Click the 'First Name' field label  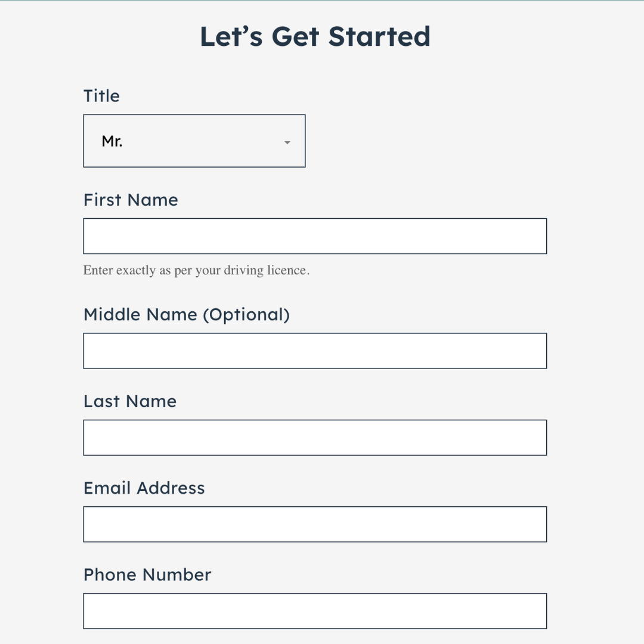coord(131,200)
